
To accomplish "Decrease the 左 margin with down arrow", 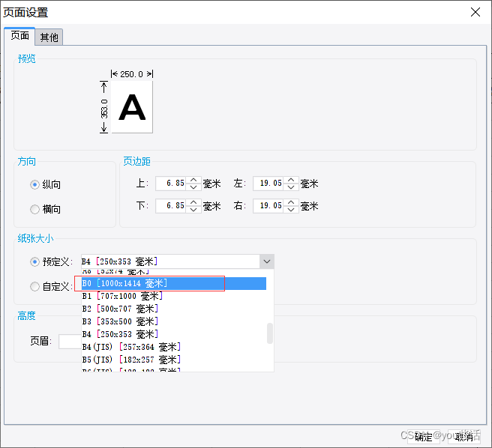I will click(x=291, y=187).
